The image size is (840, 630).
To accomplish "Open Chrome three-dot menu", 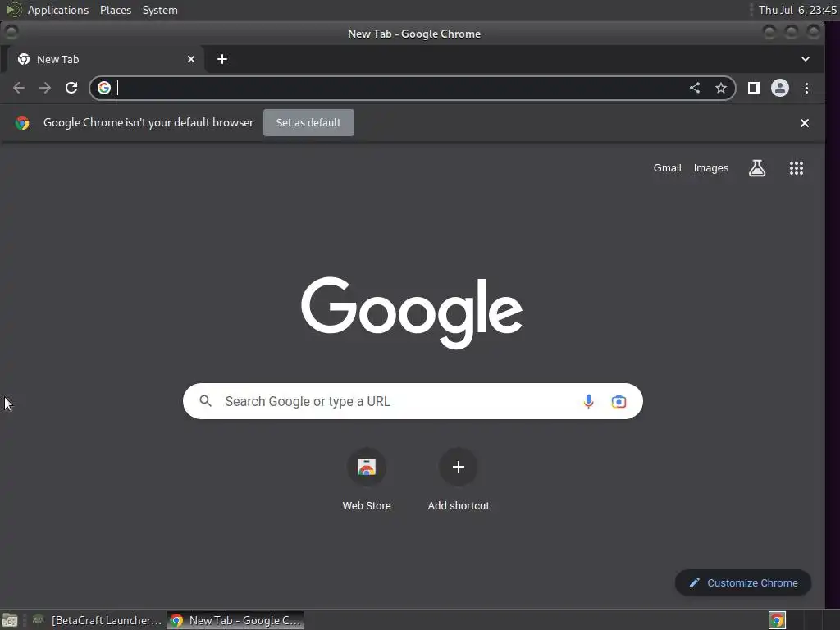I will (807, 88).
